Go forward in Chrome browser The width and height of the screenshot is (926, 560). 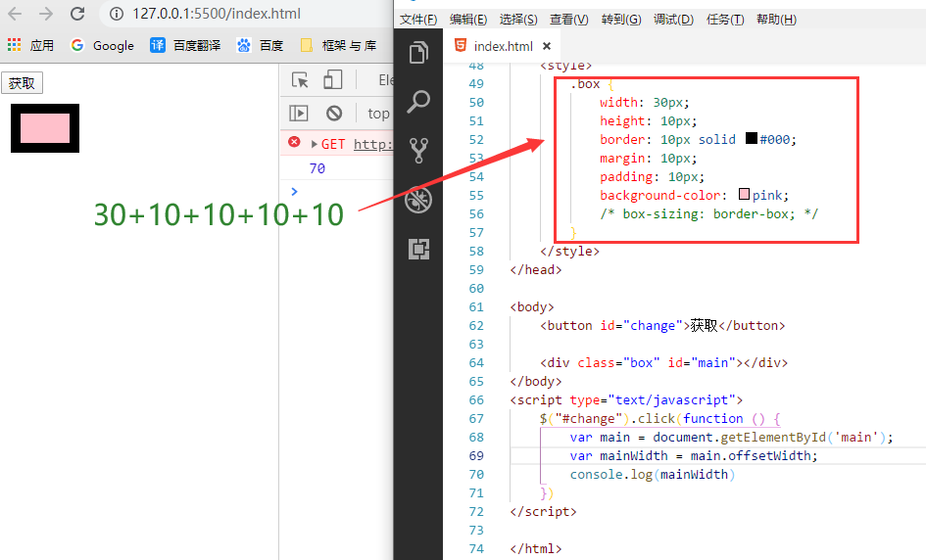click(x=45, y=13)
